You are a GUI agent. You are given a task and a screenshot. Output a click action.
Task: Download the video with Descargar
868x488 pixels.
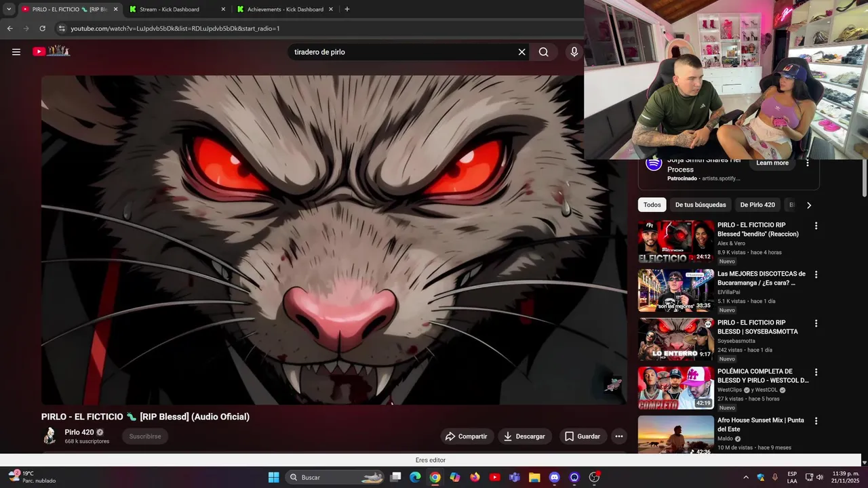[524, 436]
